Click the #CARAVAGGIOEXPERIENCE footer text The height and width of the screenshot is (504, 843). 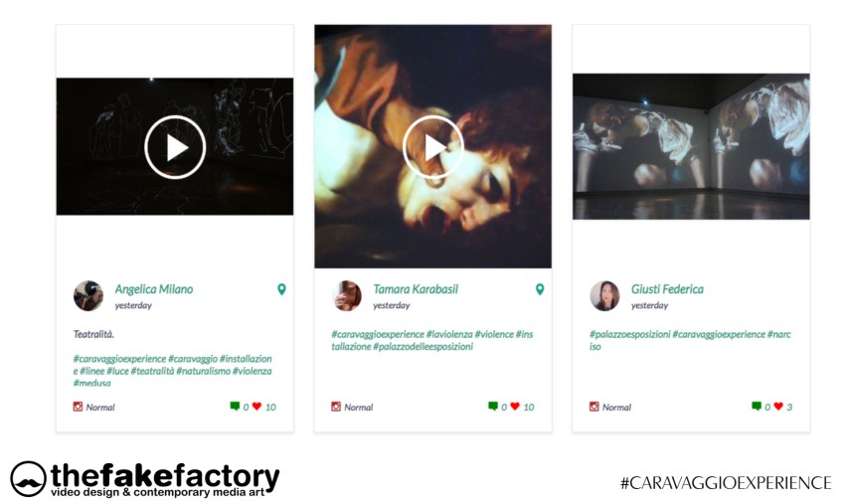[726, 483]
